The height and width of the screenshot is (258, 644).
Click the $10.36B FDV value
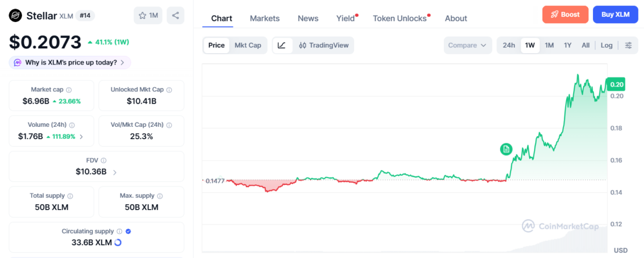[91, 172]
